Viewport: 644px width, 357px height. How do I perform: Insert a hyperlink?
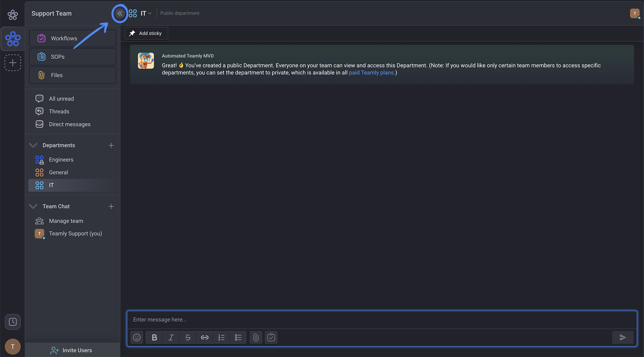[205, 337]
